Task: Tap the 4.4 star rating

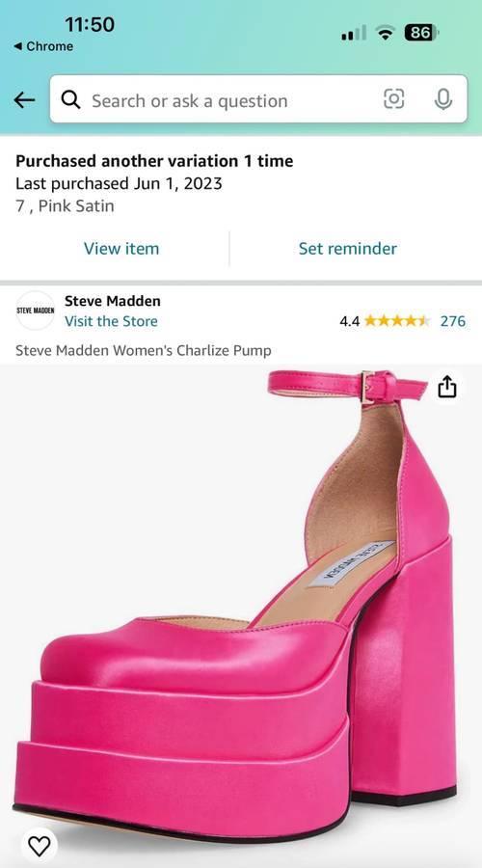Action: (x=386, y=321)
